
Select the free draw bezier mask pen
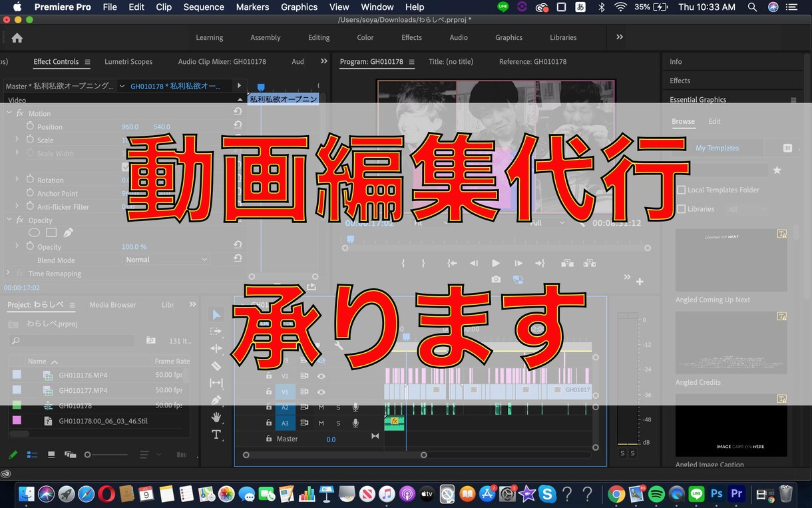point(69,232)
